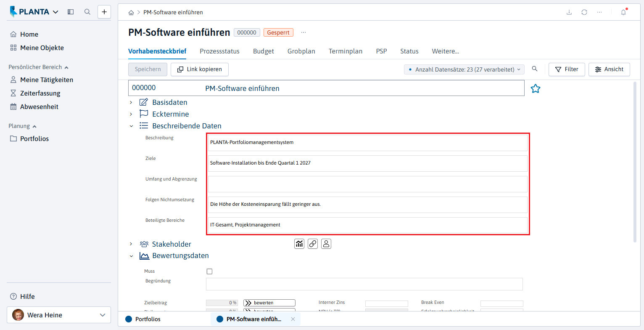Expand the Ecktermine section
644x330 pixels.
click(131, 114)
